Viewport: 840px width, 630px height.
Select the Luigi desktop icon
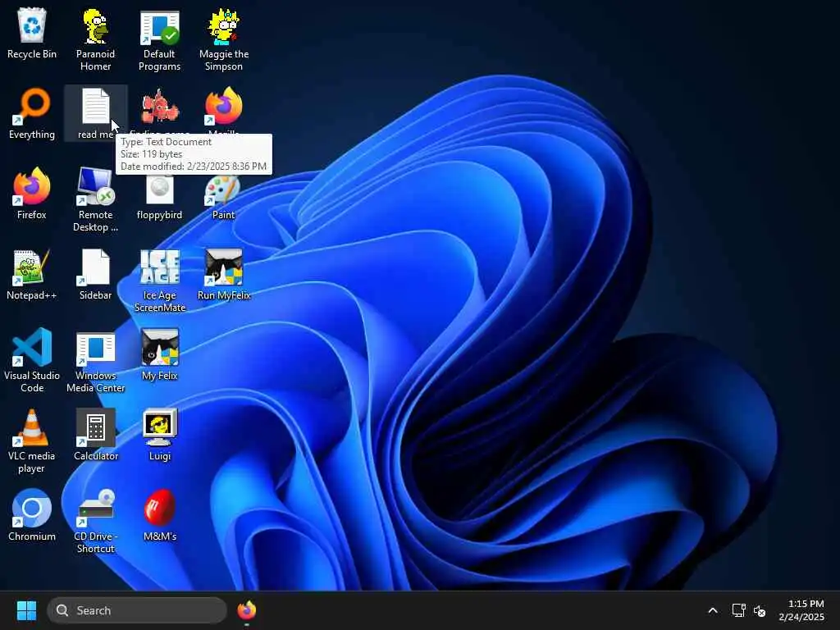click(x=160, y=436)
